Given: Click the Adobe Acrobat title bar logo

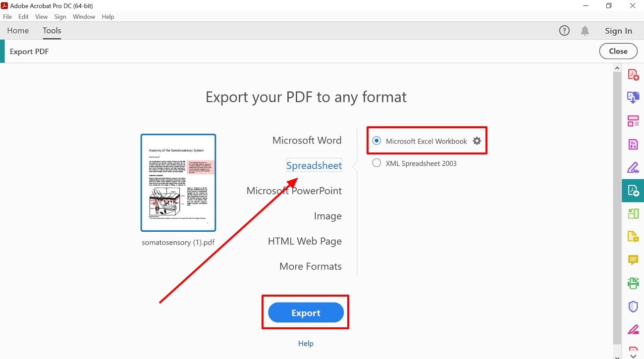Looking at the screenshot, I should pyautogui.click(x=5, y=6).
